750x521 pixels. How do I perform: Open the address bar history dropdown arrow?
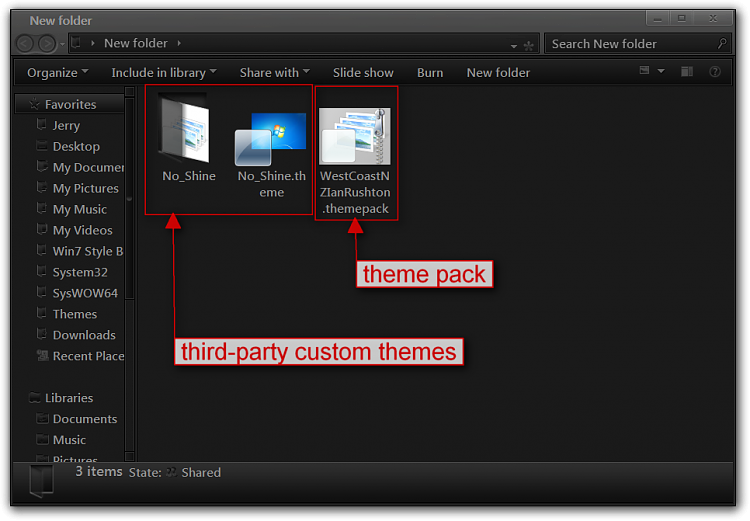click(x=514, y=46)
